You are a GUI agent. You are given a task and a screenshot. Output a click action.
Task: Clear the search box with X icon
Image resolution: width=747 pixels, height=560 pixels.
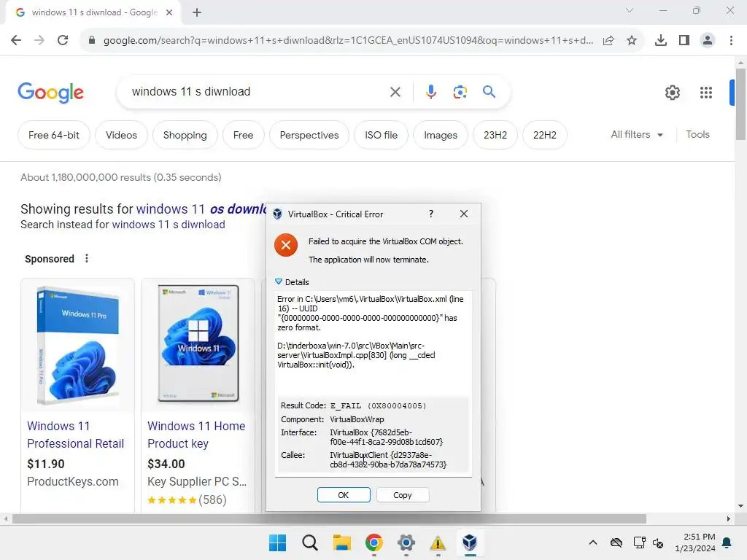coord(395,92)
